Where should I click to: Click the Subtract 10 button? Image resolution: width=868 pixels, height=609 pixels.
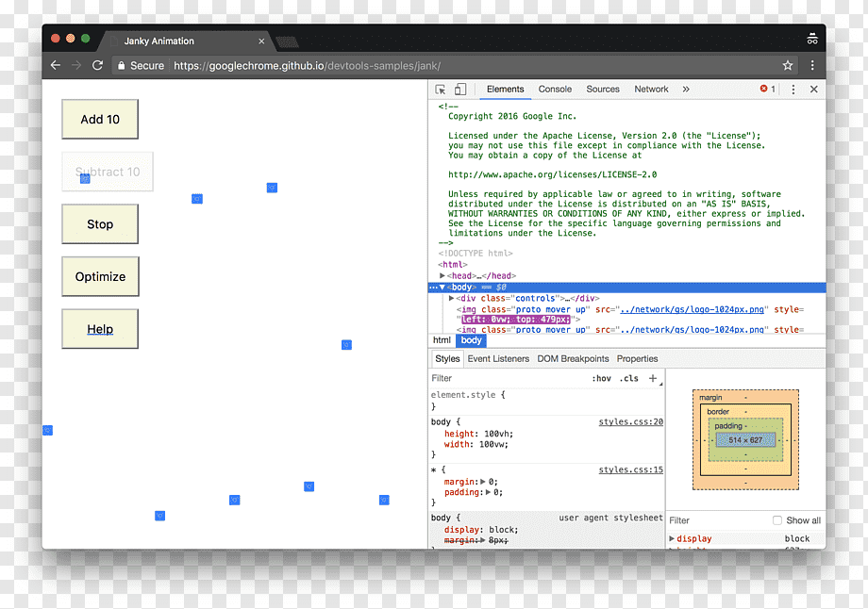108,172
